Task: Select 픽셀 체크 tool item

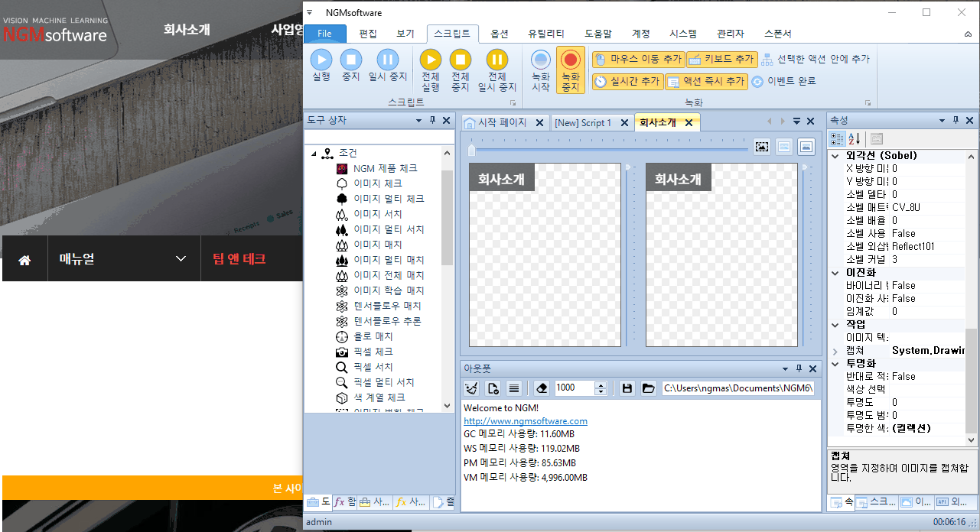Action: (x=373, y=352)
